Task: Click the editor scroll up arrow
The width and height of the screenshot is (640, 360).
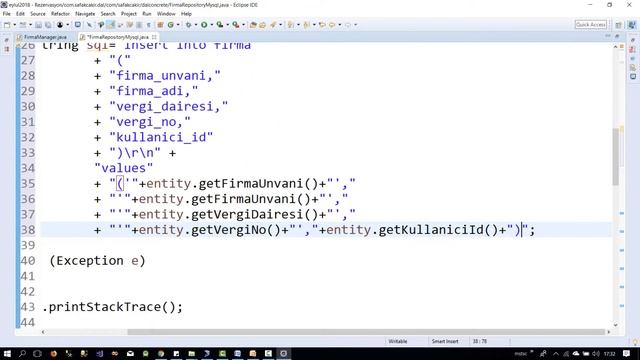Action: 616,47
